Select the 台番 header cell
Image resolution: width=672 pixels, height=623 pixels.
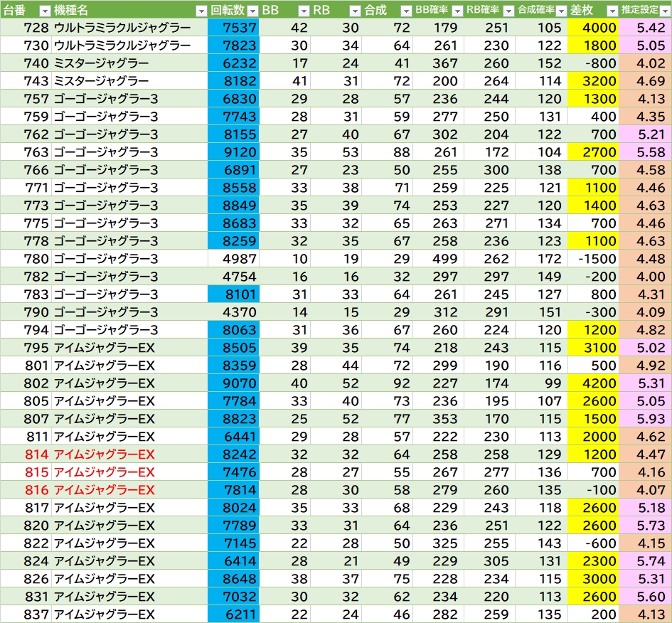26,10
